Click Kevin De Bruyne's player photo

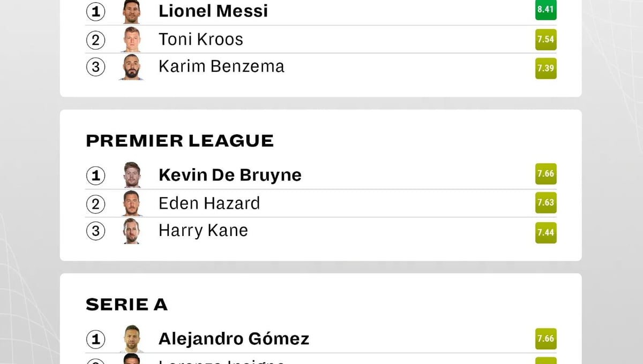pyautogui.click(x=131, y=175)
